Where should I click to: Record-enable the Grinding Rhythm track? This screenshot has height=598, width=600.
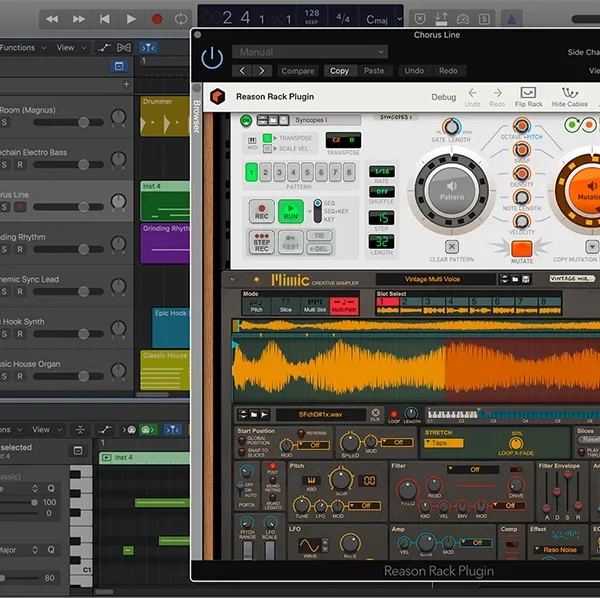(x=20, y=249)
